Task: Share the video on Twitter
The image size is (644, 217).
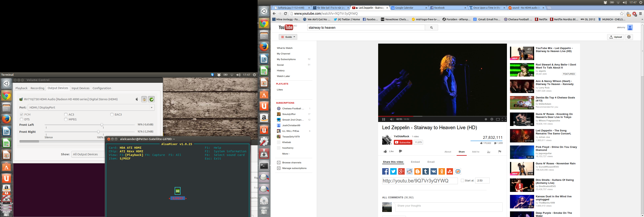Action: pyautogui.click(x=393, y=171)
